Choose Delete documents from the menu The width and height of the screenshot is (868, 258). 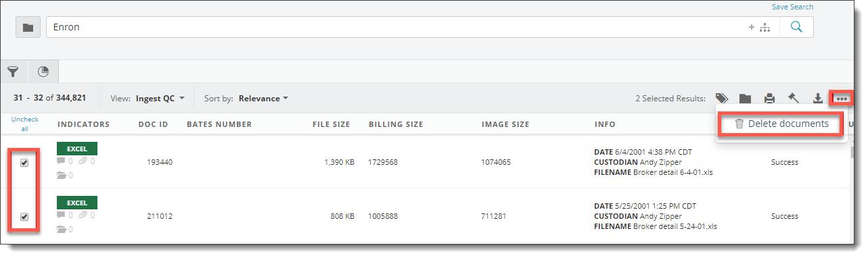click(x=781, y=124)
